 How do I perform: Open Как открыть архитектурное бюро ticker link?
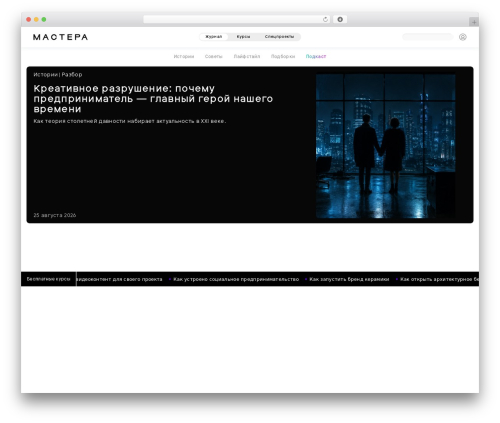point(439,279)
